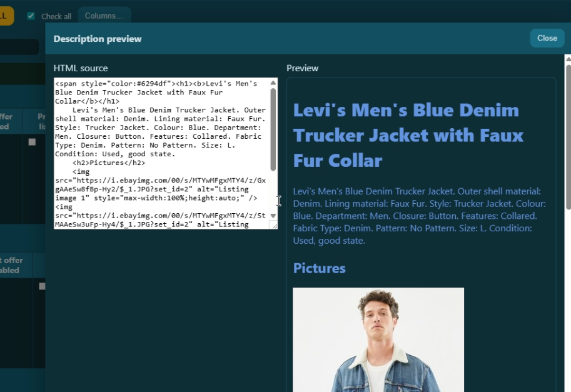Click the preview panel vertical scrollbar thumb
The width and height of the screenshot is (571, 392).
(568, 136)
